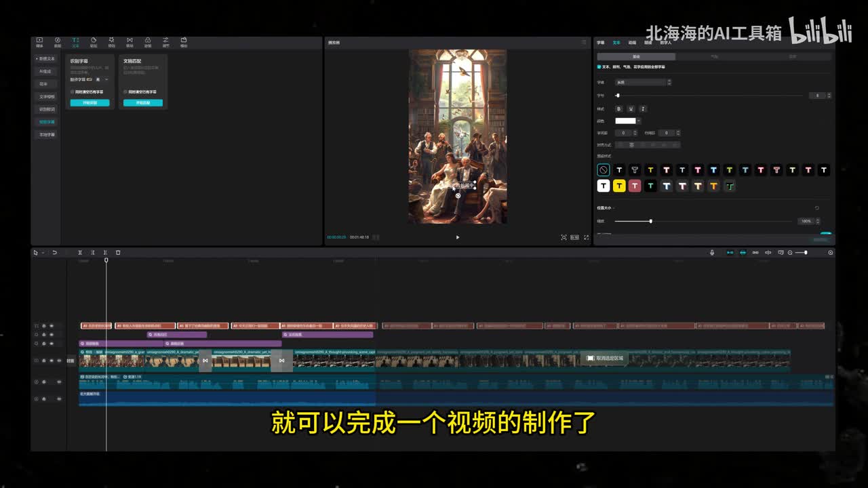Click the microphone record icon above timeline
868x488 pixels.
[712, 253]
